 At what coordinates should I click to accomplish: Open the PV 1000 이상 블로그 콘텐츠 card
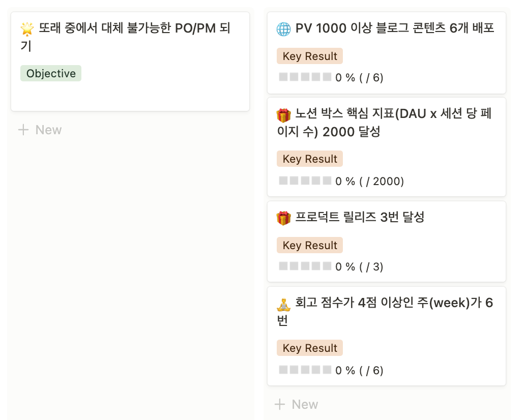[395, 28]
